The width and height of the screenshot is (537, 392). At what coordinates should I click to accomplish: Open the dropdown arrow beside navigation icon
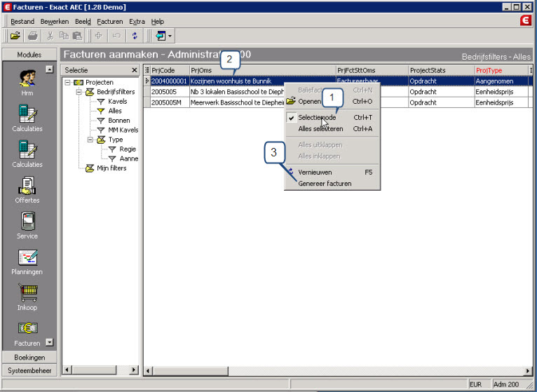coord(170,36)
